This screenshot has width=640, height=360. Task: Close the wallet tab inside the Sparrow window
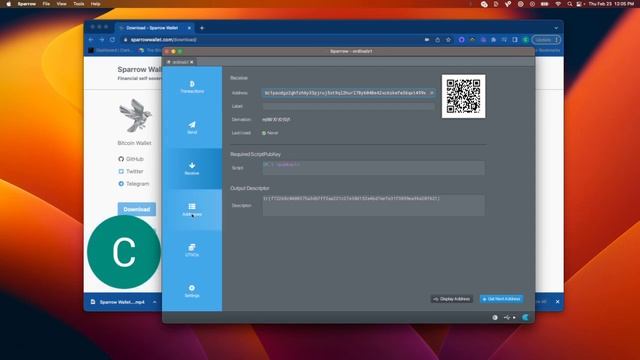pos(191,62)
